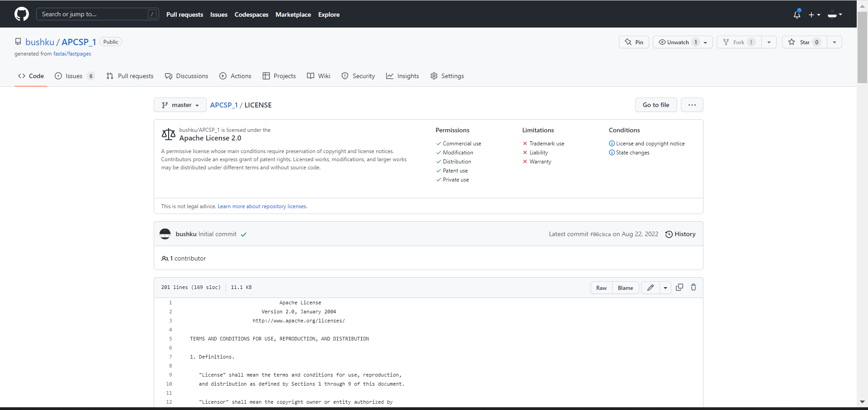Switch to the Actions tab

[x=236, y=76]
